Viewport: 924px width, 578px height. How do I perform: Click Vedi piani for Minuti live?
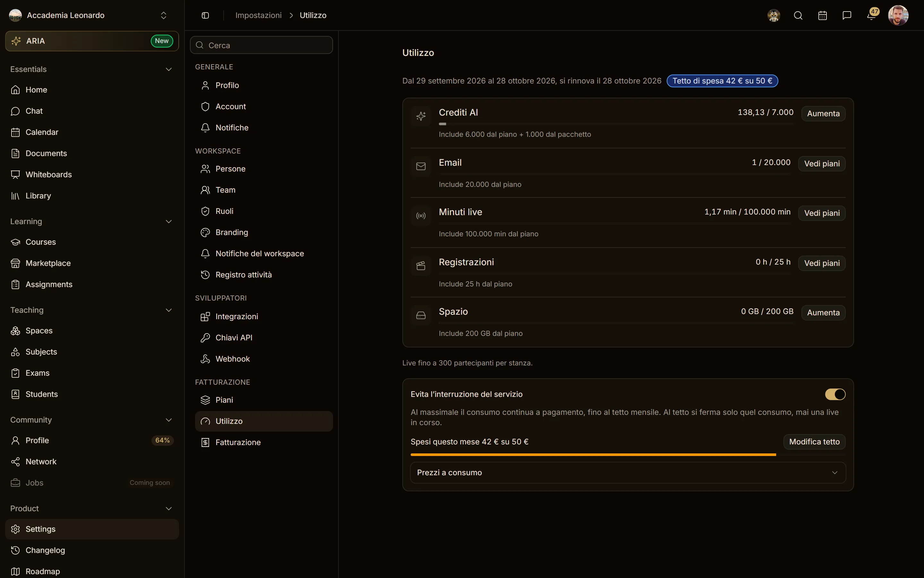(822, 213)
